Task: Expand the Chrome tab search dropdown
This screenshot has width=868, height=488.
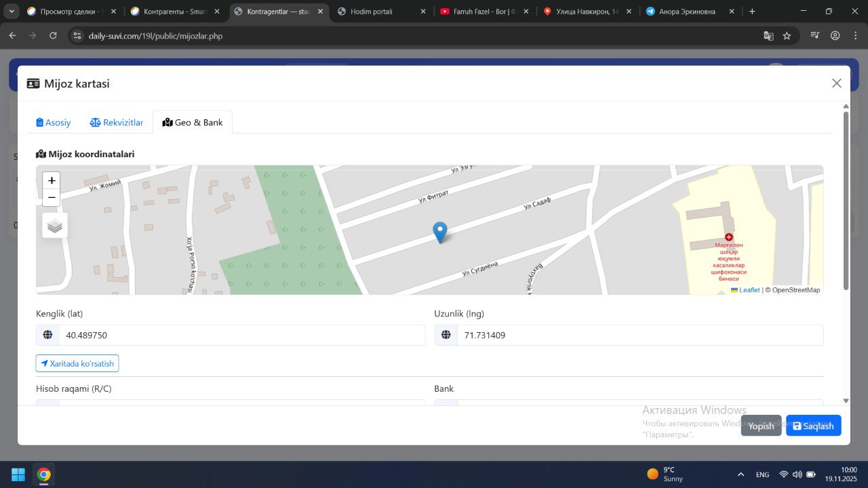Action: pos(12,12)
